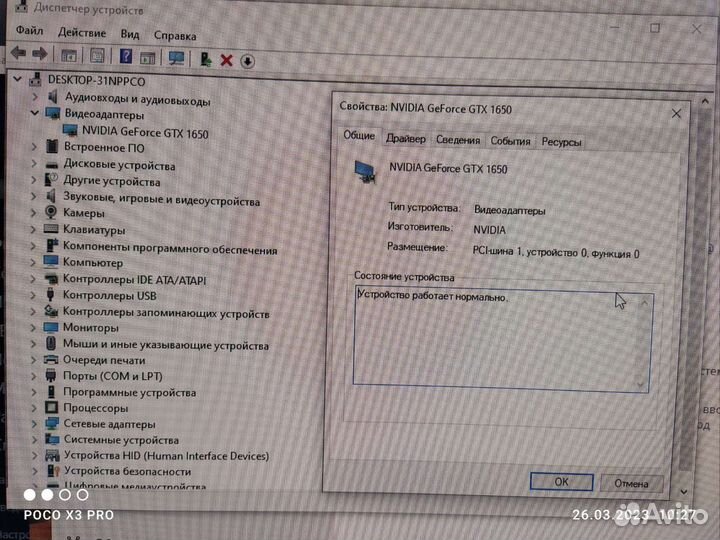Select the Дисковые устройства drive icon
The image size is (720, 540).
52,164
